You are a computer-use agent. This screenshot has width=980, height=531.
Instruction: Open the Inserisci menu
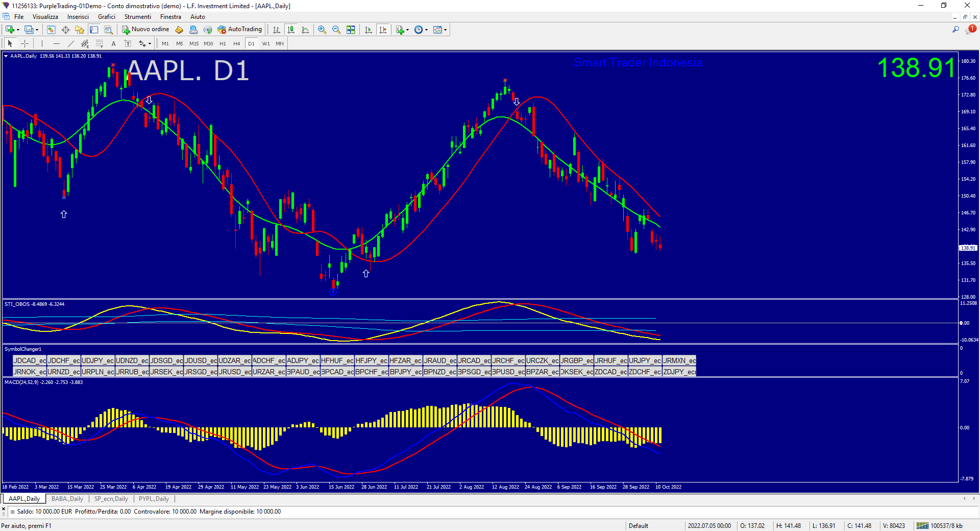(x=78, y=17)
